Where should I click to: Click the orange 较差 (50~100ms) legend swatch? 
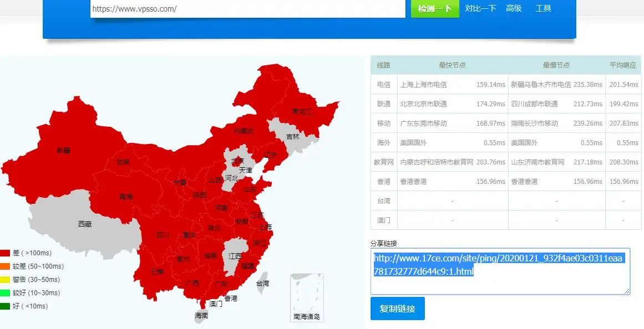pos(5,266)
